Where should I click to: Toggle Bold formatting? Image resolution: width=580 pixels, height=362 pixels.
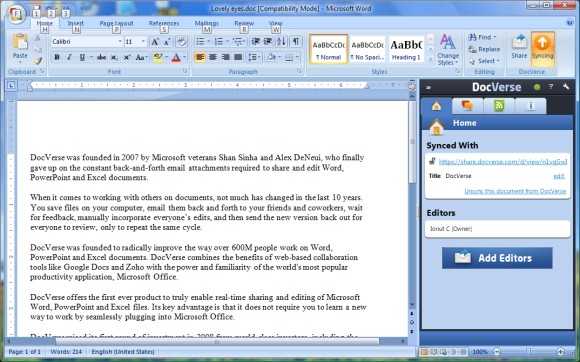click(57, 57)
